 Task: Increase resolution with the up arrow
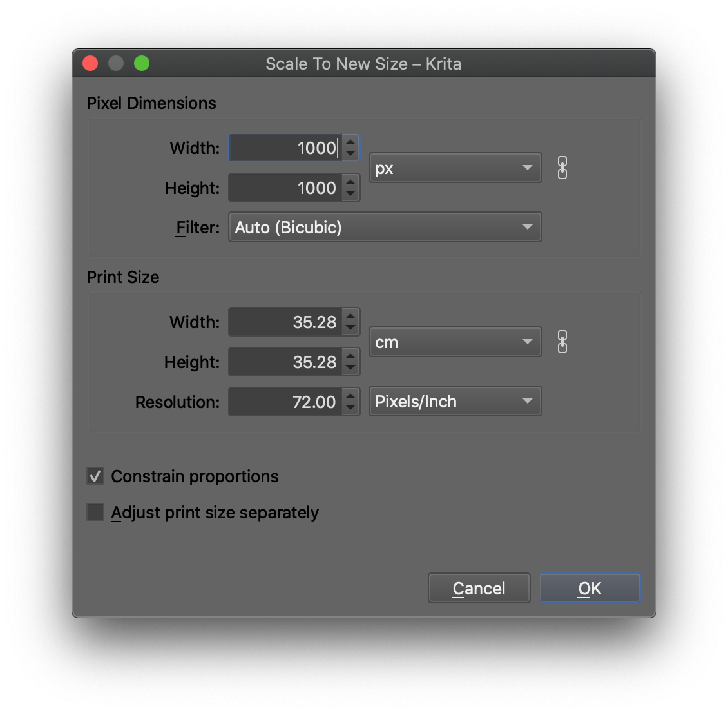point(350,396)
